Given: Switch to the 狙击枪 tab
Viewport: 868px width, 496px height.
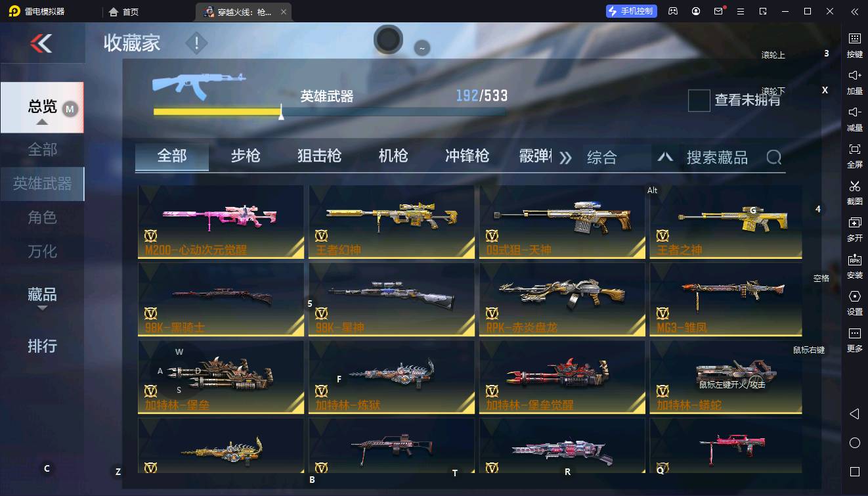Looking at the screenshot, I should tap(319, 156).
